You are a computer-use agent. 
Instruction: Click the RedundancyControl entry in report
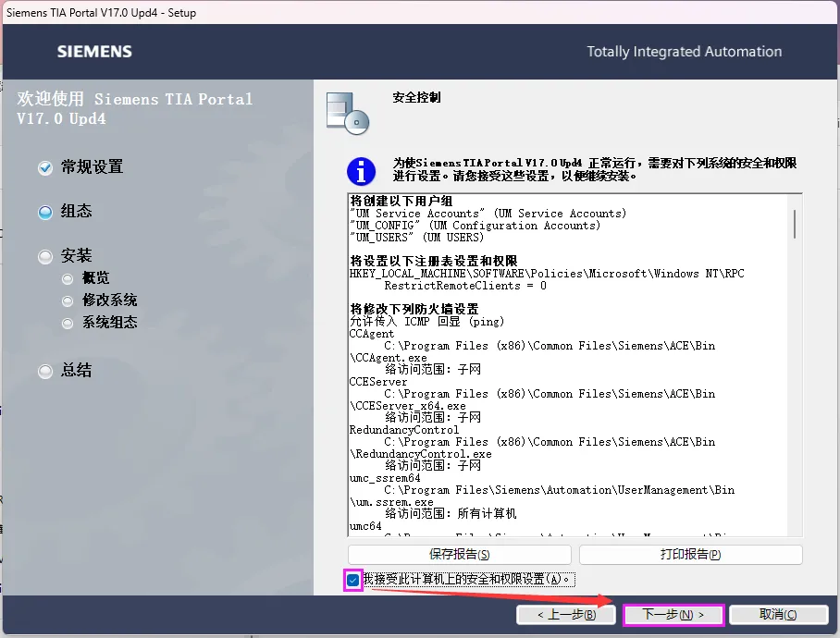[404, 430]
